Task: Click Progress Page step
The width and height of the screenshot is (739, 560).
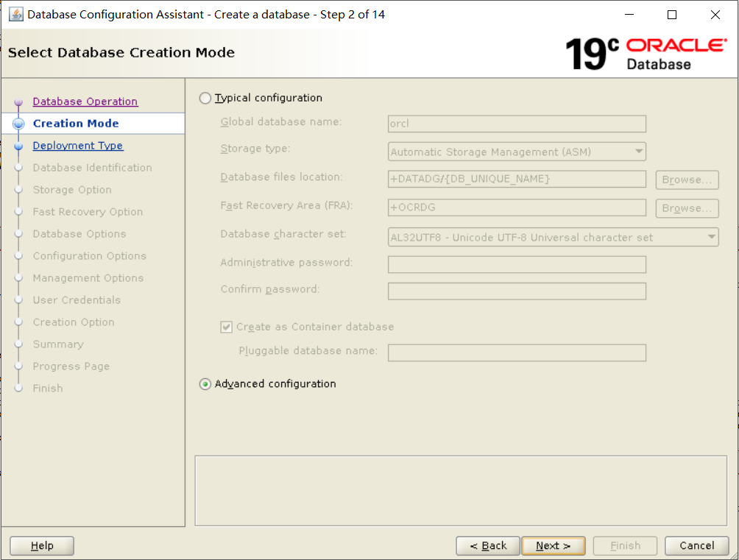Action: 71,366
